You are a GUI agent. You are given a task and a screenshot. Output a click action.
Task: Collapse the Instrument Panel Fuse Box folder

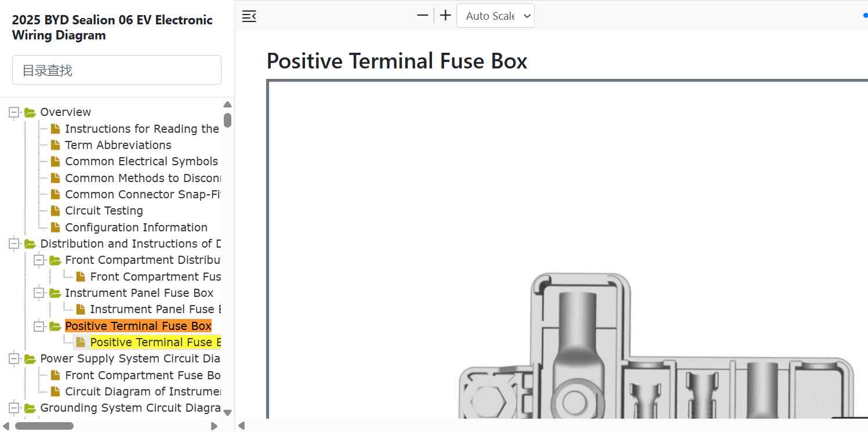tap(39, 293)
